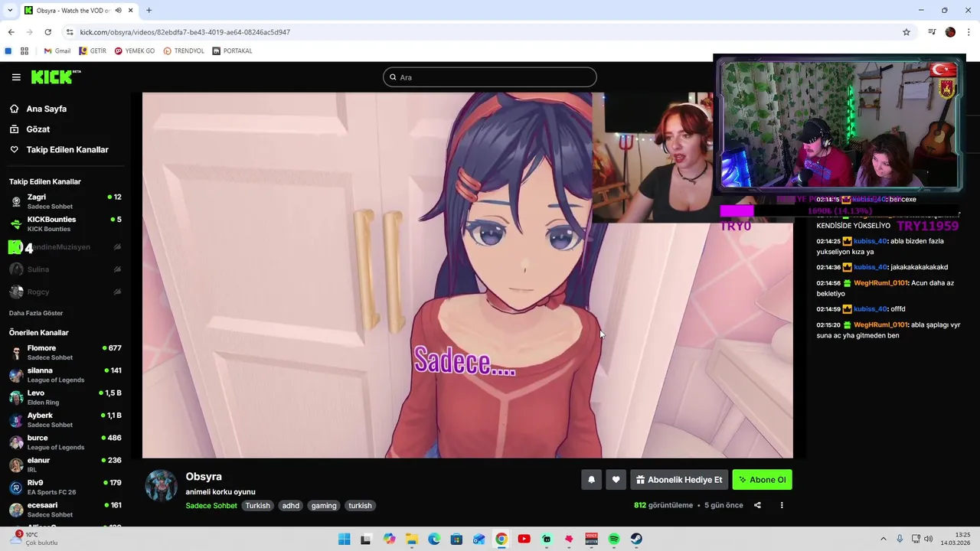
Task: Click the Ara search field
Action: [x=490, y=77]
